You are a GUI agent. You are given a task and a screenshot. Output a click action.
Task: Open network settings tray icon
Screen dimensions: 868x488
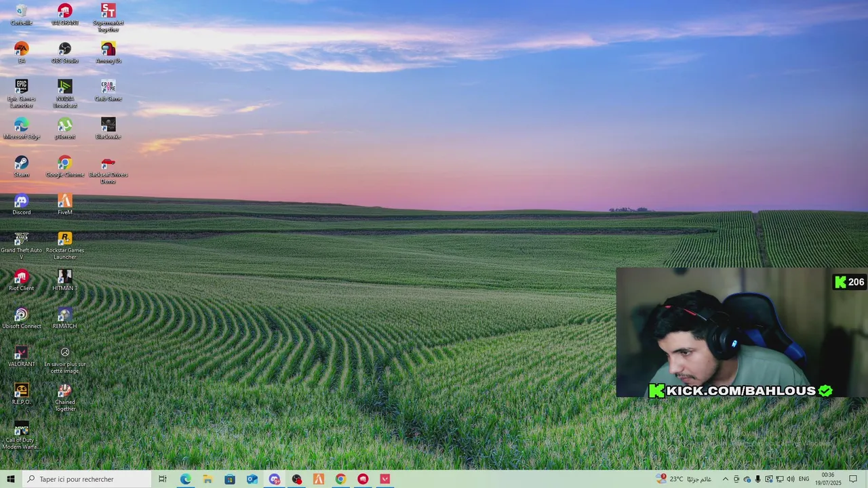(780, 479)
